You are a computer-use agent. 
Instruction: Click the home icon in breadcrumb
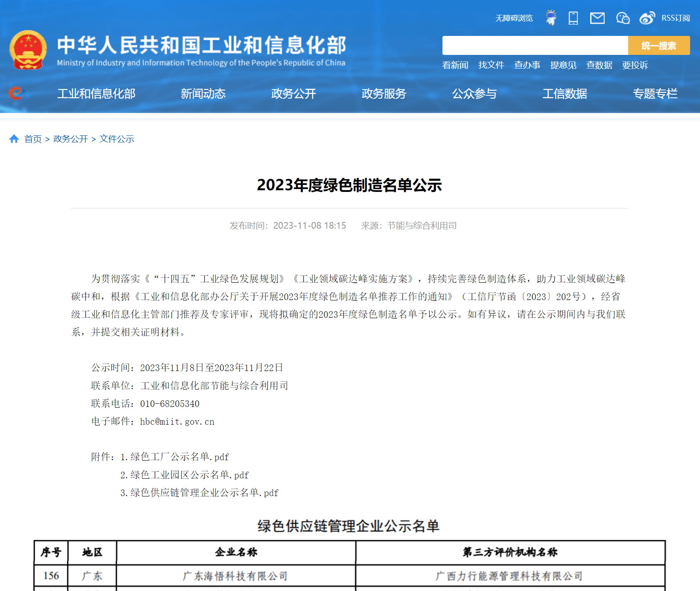coord(14,139)
